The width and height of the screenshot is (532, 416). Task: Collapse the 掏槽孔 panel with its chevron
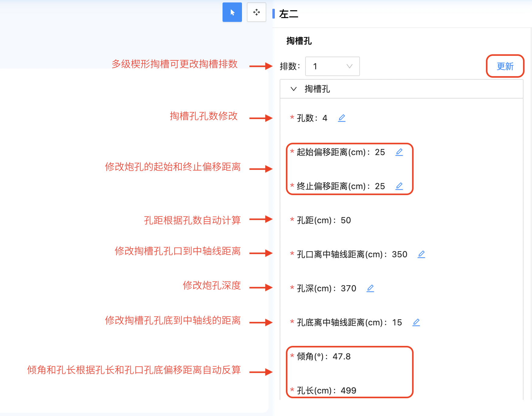pos(294,89)
